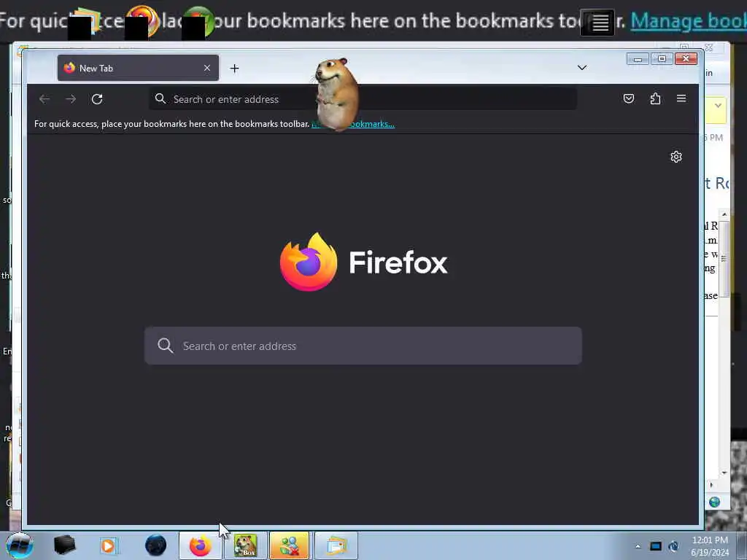Open the dark globe taskbar icon
The height and width of the screenshot is (560, 747).
tap(155, 545)
